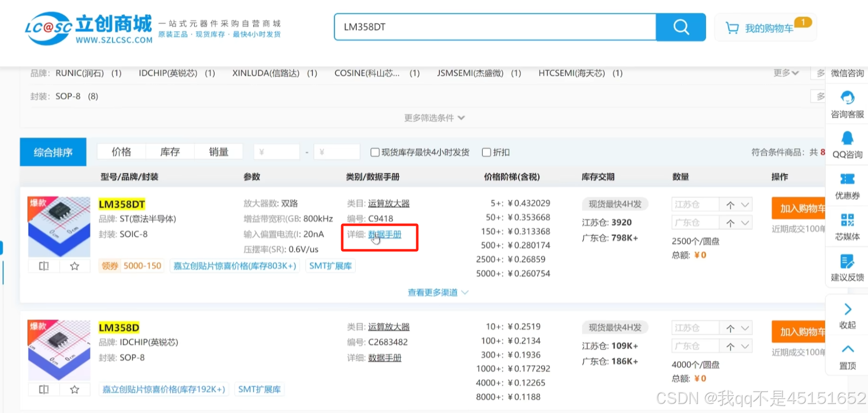Click part number C2683482
The image size is (868, 413).
coord(388,342)
